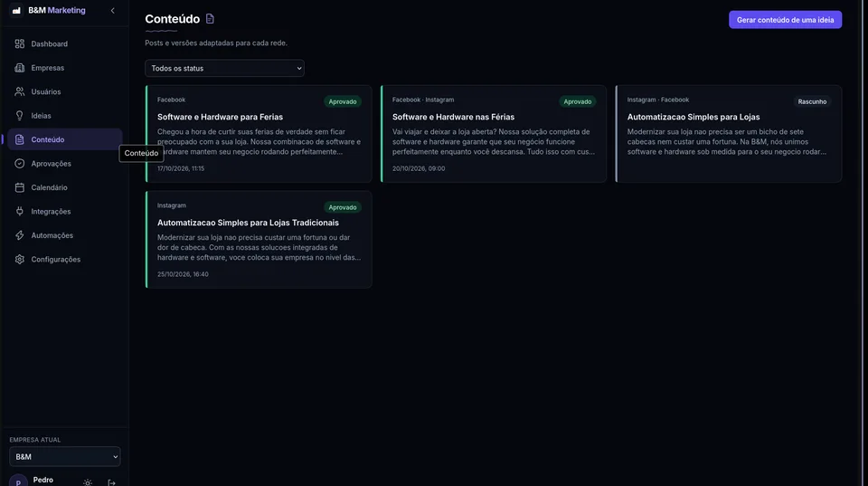Click Gerar conteúdo de uma ideia button
The width and height of the screenshot is (868, 486).
tap(785, 20)
